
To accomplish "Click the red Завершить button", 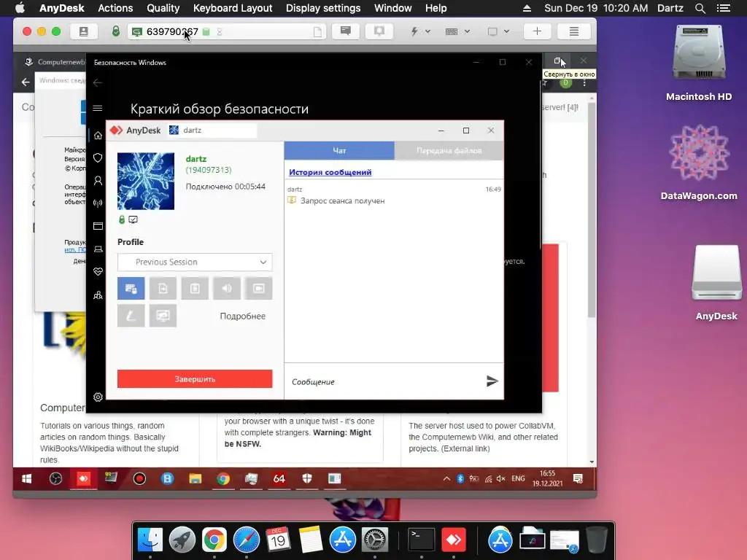I will (195, 379).
